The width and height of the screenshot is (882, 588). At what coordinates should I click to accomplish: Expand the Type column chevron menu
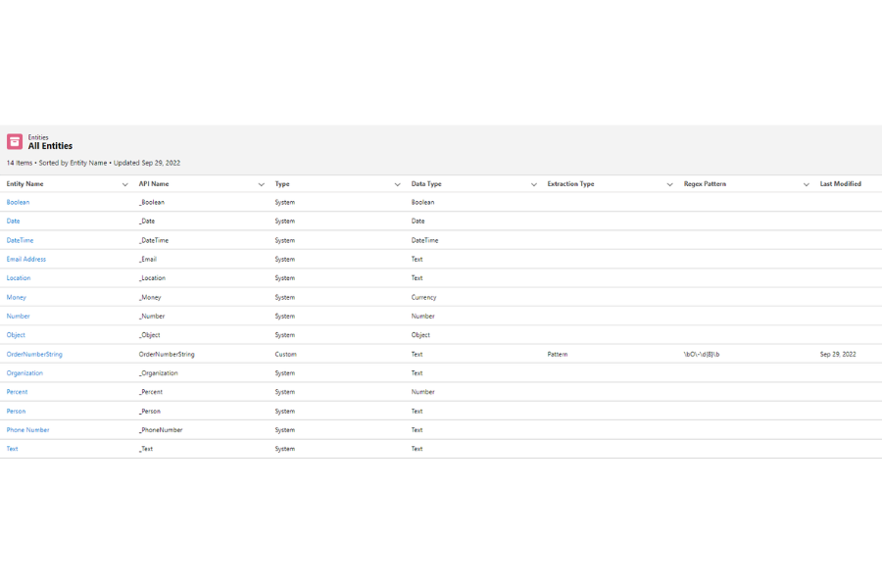point(397,184)
